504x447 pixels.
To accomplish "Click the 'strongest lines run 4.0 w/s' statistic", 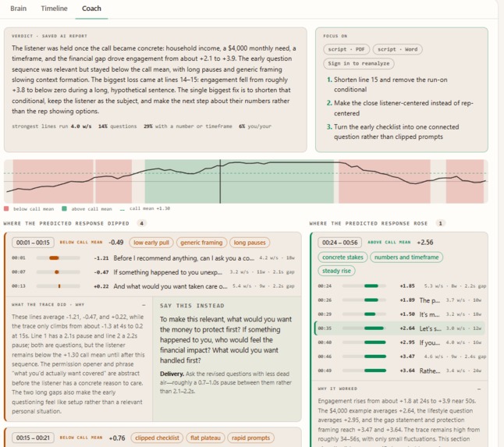I will point(51,126).
